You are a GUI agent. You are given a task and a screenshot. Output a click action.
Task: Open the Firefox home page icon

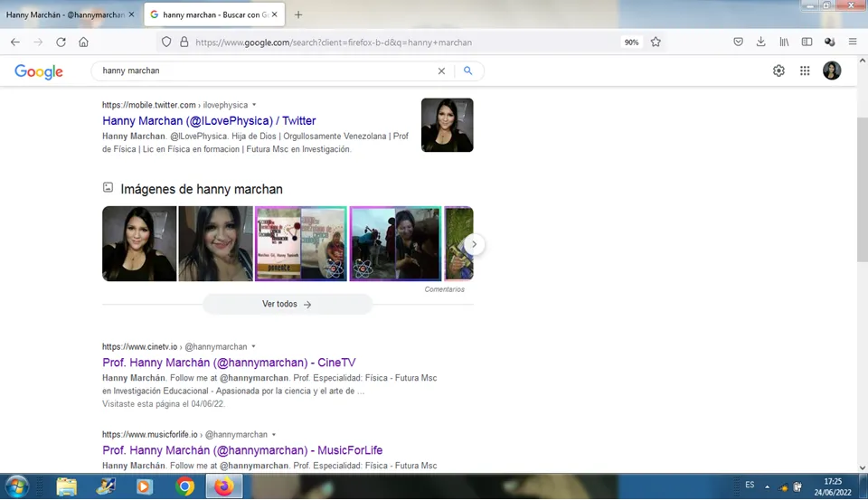(83, 42)
